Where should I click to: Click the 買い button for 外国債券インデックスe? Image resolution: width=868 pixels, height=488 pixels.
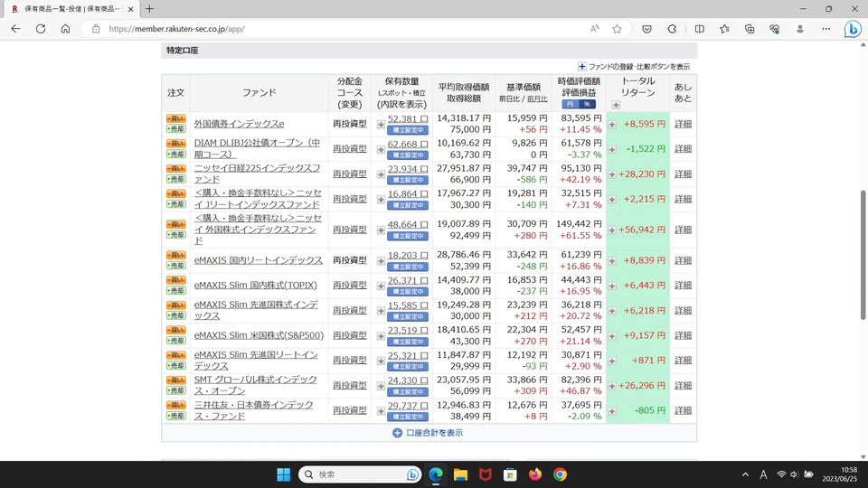(176, 118)
